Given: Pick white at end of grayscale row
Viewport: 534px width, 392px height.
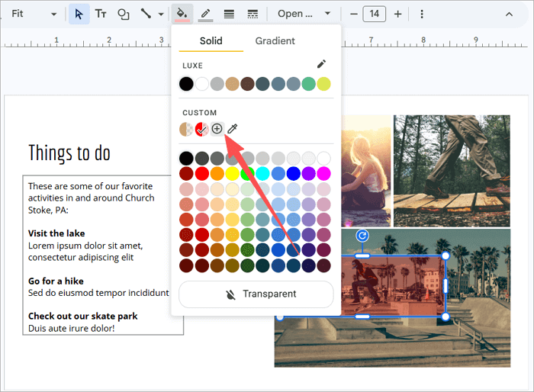Looking at the screenshot, I should (324, 159).
